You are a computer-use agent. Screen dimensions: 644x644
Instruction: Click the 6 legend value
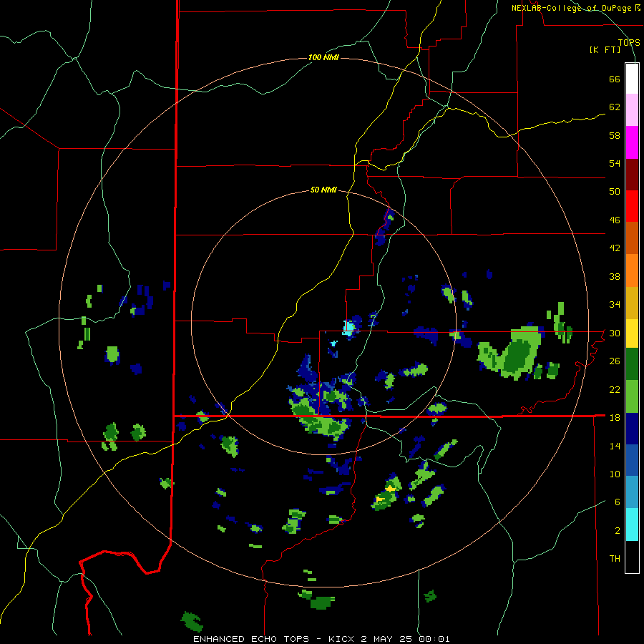click(618, 502)
